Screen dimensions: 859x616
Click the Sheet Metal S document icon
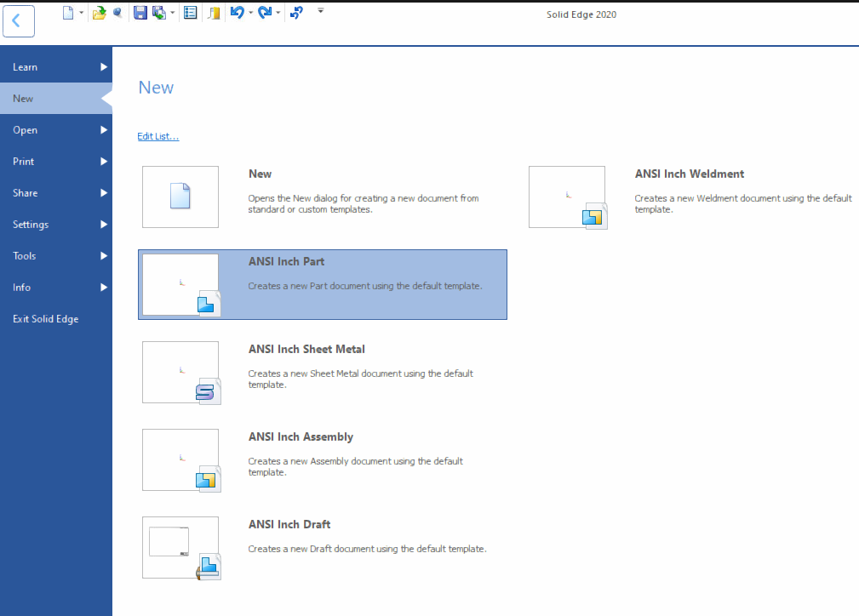pyautogui.click(x=209, y=391)
